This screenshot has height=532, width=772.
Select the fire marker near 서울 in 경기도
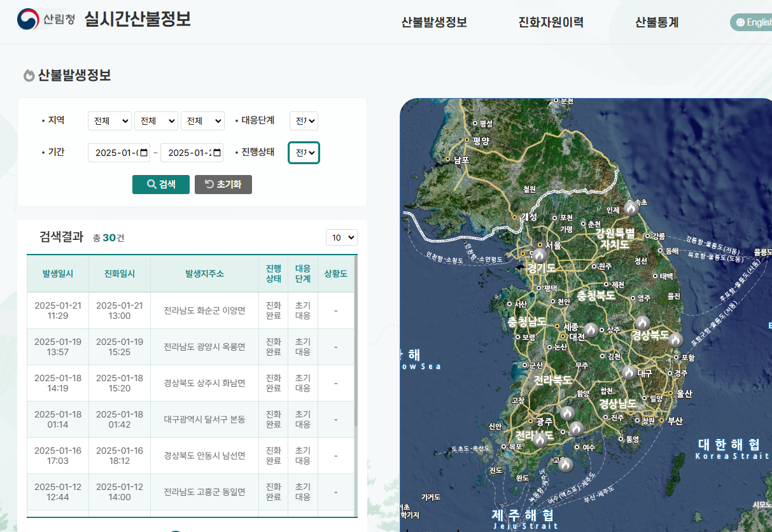click(x=539, y=256)
